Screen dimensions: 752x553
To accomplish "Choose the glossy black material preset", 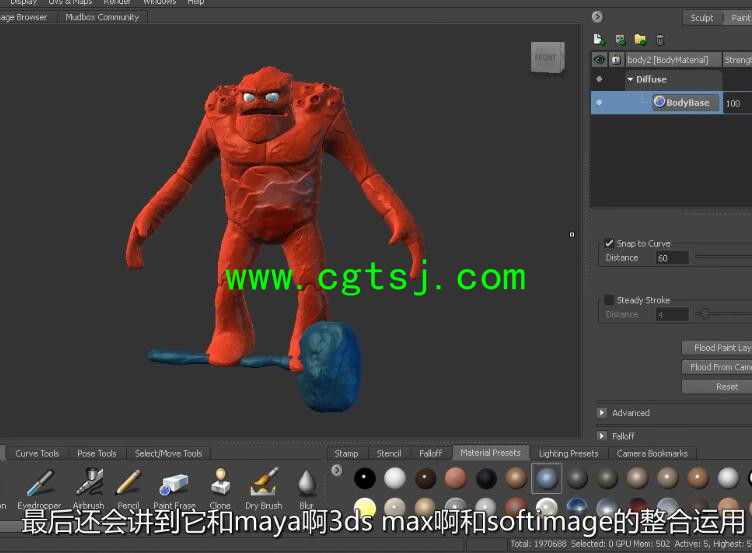I will [x=364, y=478].
